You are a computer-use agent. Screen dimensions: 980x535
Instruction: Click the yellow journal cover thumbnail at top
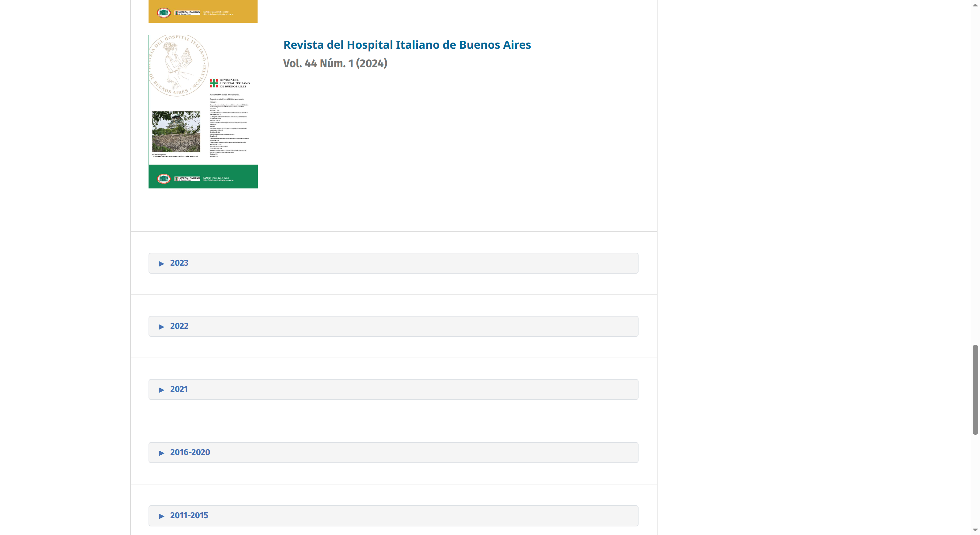(203, 11)
